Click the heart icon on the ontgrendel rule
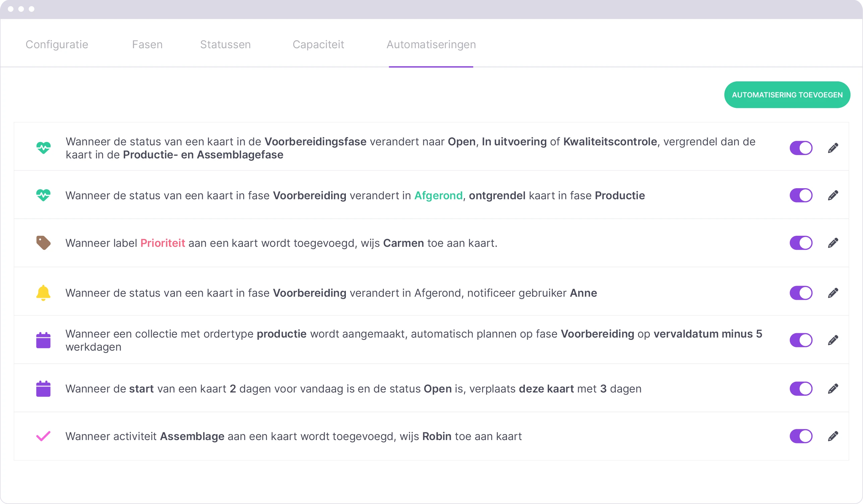Screen dimensions: 863x504 [44, 195]
